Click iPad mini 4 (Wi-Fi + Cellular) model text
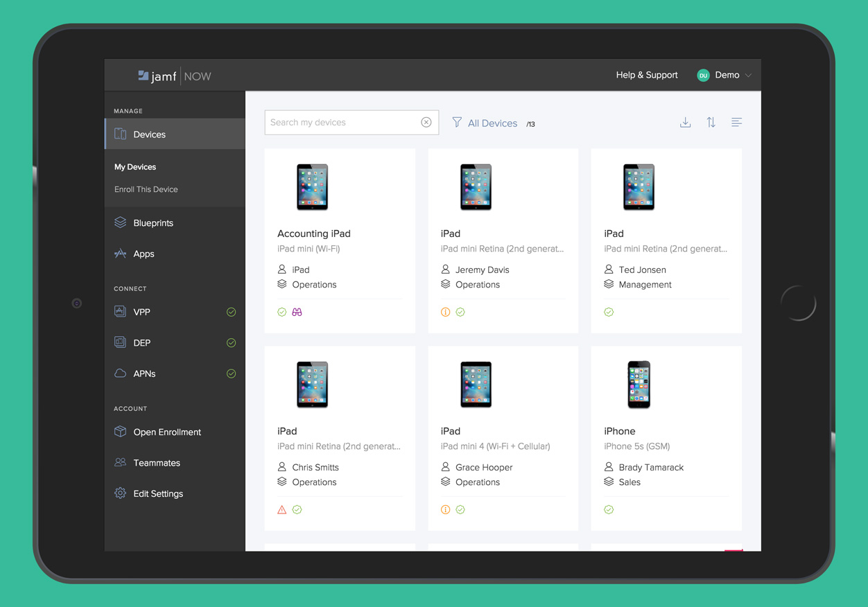This screenshot has height=607, width=868. (x=496, y=446)
